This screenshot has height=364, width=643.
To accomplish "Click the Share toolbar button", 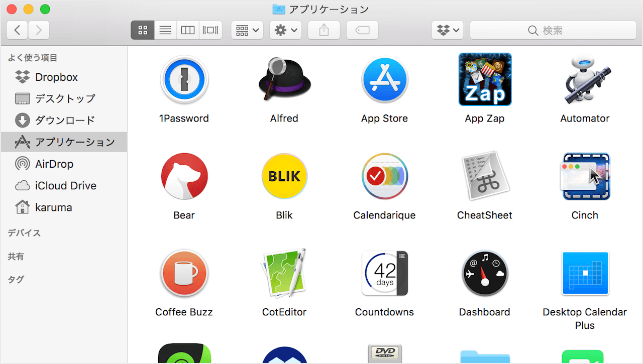I will coord(324,30).
